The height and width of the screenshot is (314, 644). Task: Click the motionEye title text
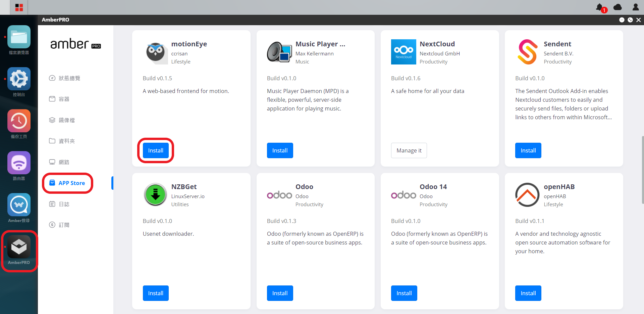[189, 44]
